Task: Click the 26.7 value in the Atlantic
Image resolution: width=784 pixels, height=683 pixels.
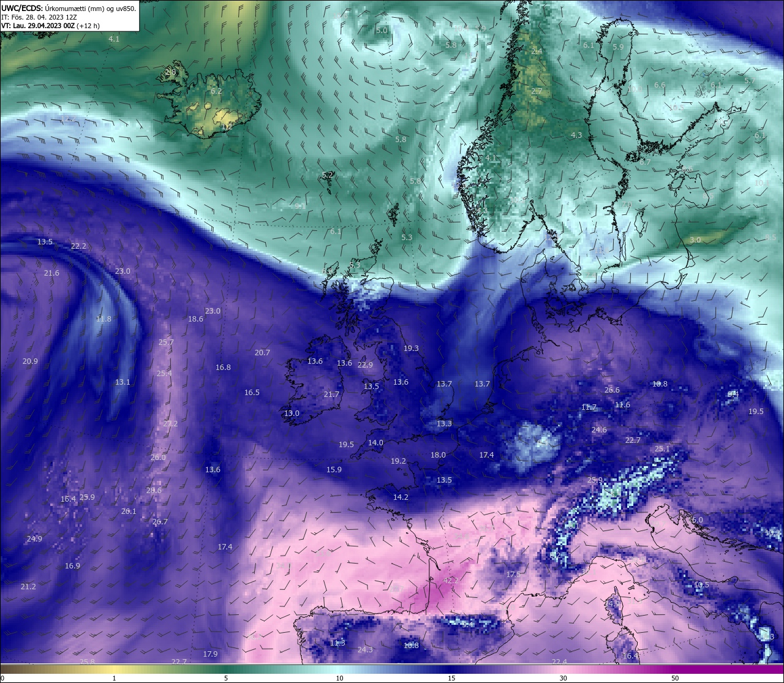Action: click(160, 521)
